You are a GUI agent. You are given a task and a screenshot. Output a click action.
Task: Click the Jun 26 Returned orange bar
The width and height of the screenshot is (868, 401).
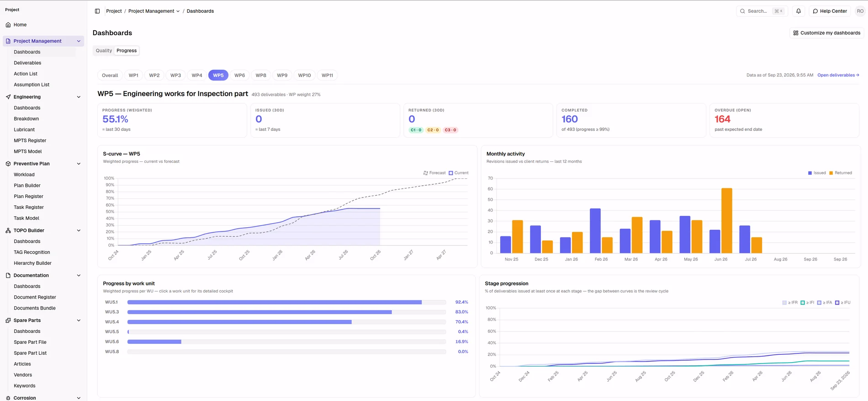[727, 220]
